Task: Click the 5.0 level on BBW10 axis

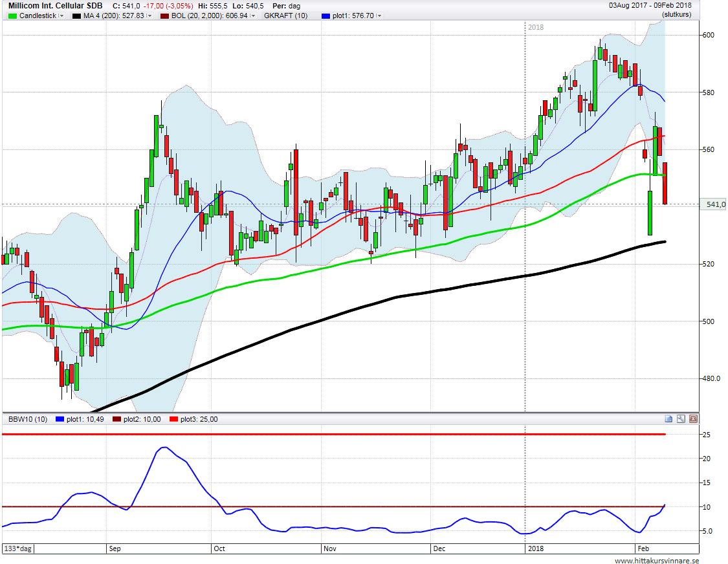Action: [707, 531]
